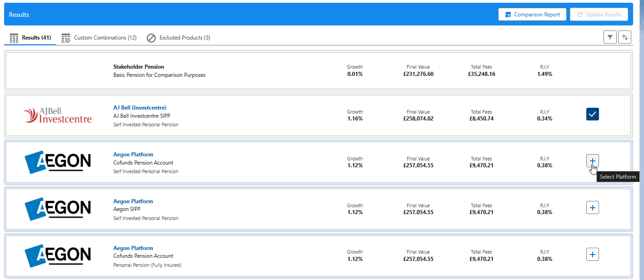Click Aegon logo on Personal Pension row
Viewport: 644px width, 280px height.
point(57,255)
